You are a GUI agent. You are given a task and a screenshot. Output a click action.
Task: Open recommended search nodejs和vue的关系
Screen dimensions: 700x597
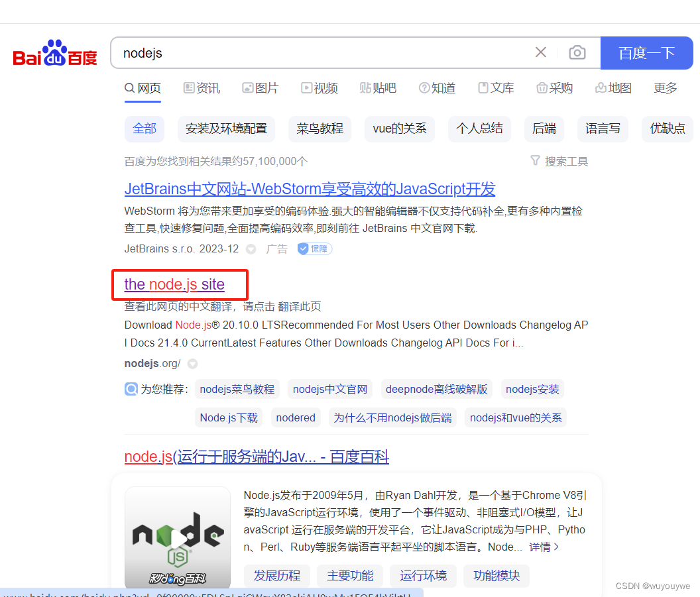pyautogui.click(x=516, y=417)
